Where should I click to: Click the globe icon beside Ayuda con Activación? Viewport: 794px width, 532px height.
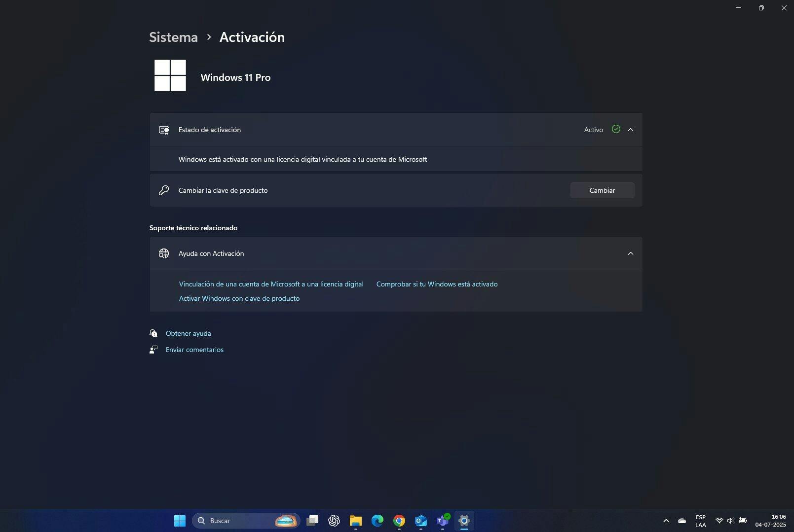click(164, 253)
